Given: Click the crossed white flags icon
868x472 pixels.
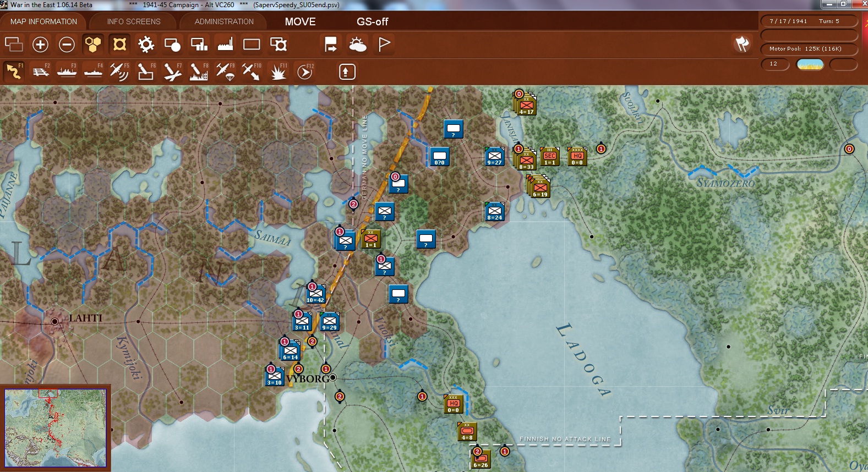Looking at the screenshot, I should pos(742,44).
